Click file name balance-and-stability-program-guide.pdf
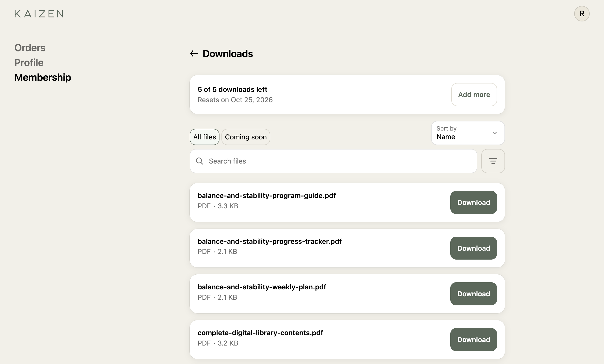This screenshot has height=364, width=604. click(267, 196)
